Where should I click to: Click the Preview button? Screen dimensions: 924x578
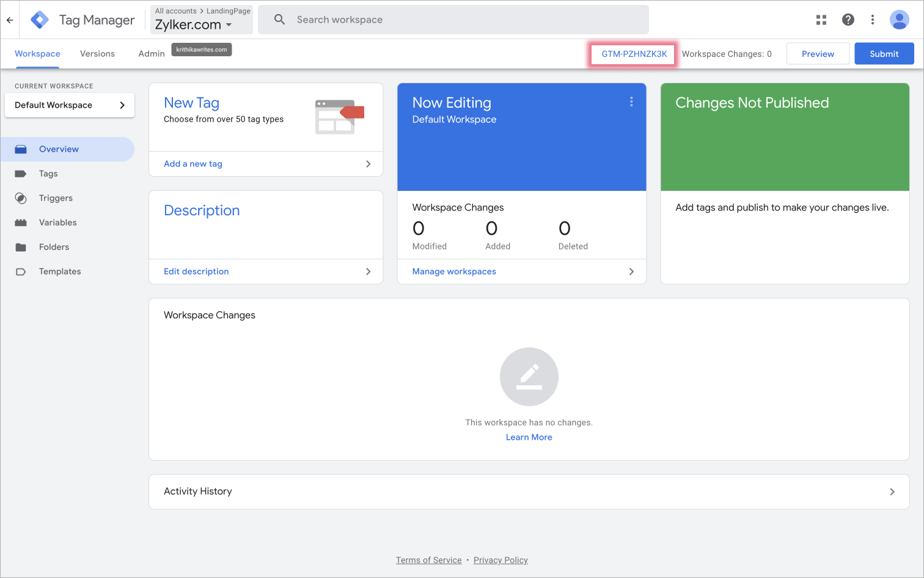[817, 54]
